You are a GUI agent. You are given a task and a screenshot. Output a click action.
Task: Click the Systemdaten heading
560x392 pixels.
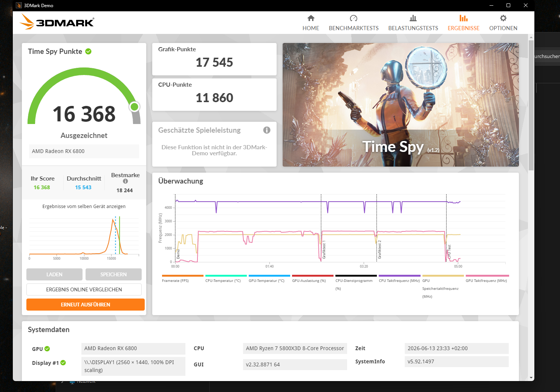click(x=49, y=330)
